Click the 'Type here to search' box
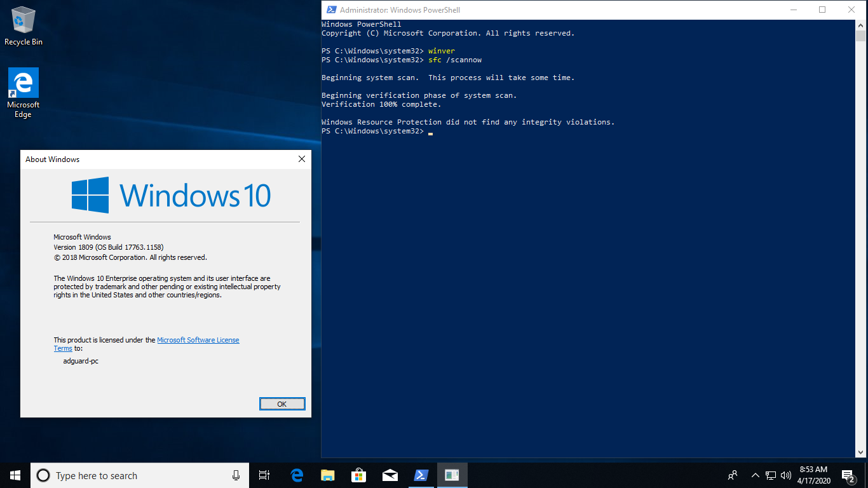868x488 pixels. pyautogui.click(x=139, y=475)
